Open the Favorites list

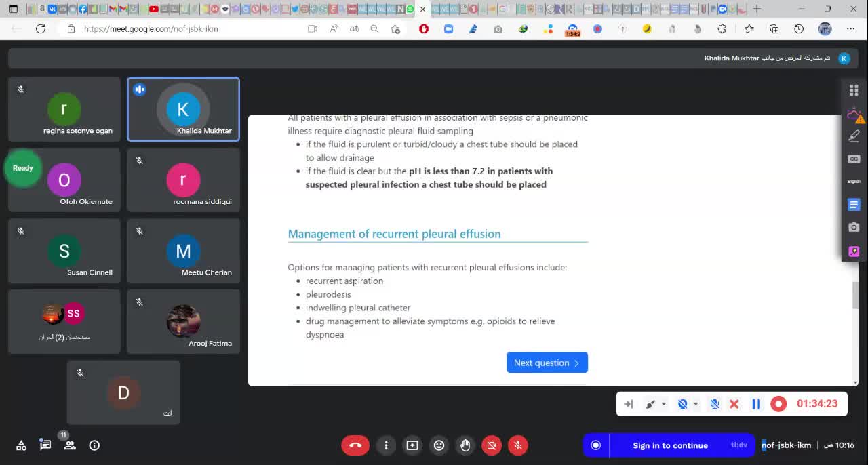coord(749,28)
